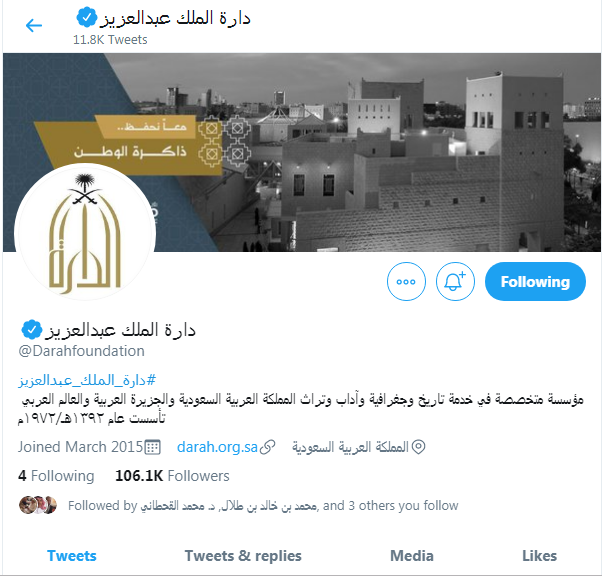Open the Dara profile picture logo
Image resolution: width=602 pixels, height=578 pixels.
[x=85, y=233]
